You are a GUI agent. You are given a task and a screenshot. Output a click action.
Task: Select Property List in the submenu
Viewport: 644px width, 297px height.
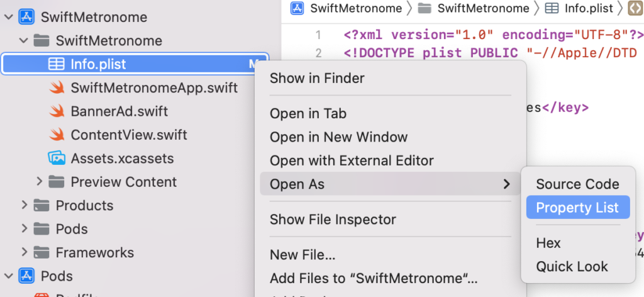[578, 208]
